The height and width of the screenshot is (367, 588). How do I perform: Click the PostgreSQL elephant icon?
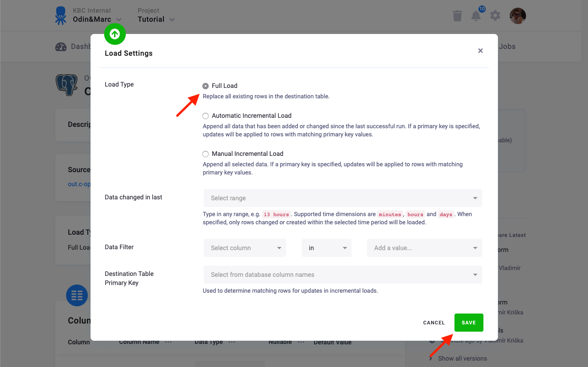pyautogui.click(x=67, y=85)
